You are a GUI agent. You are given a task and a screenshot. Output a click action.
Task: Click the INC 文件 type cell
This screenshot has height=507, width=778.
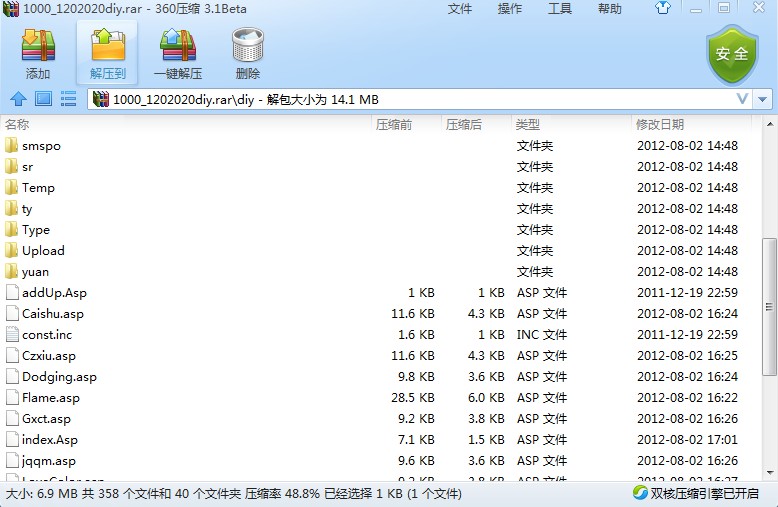542,335
